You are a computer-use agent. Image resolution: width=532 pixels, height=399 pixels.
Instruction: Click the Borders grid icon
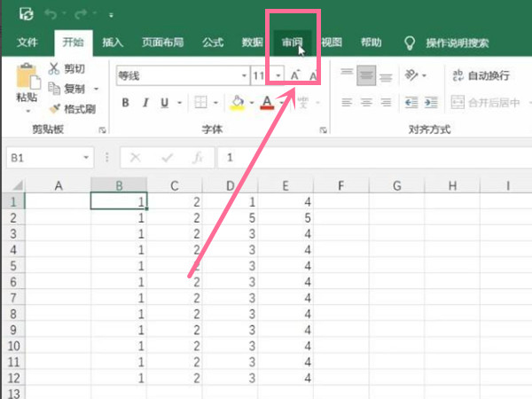tap(201, 103)
